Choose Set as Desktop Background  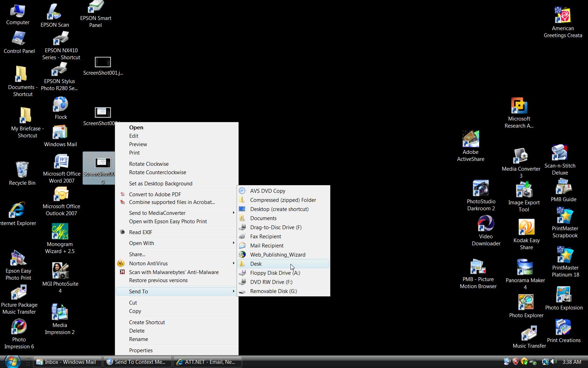tap(177, 183)
